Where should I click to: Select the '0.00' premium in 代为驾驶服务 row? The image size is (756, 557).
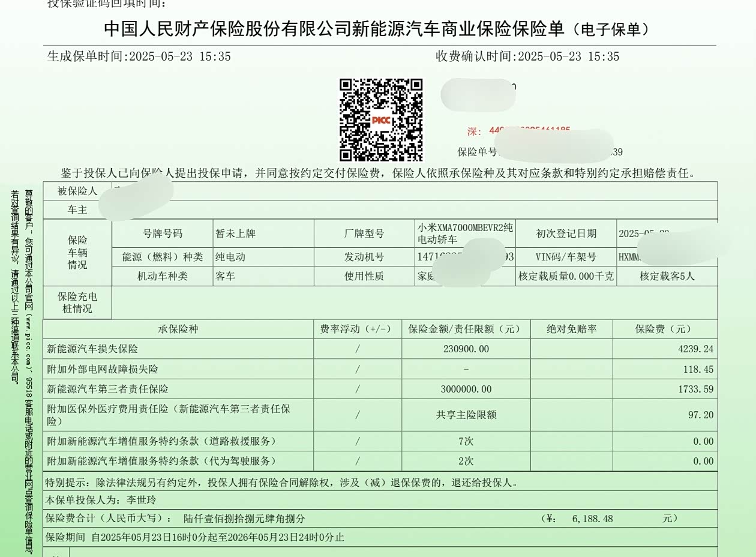(x=704, y=461)
